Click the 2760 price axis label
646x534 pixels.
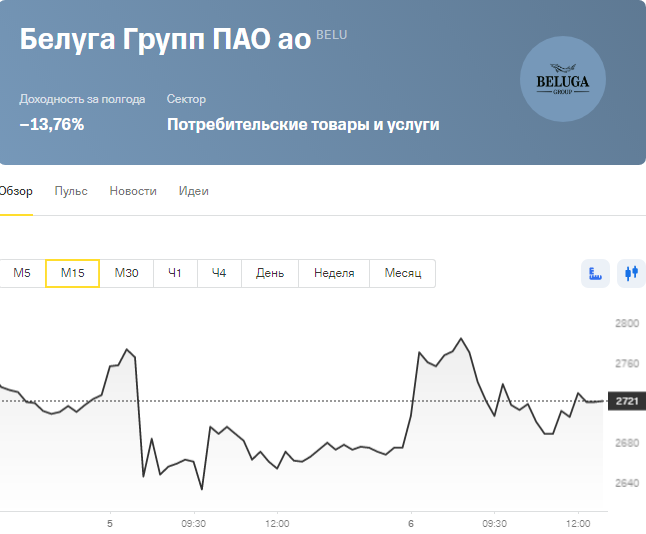click(x=627, y=363)
